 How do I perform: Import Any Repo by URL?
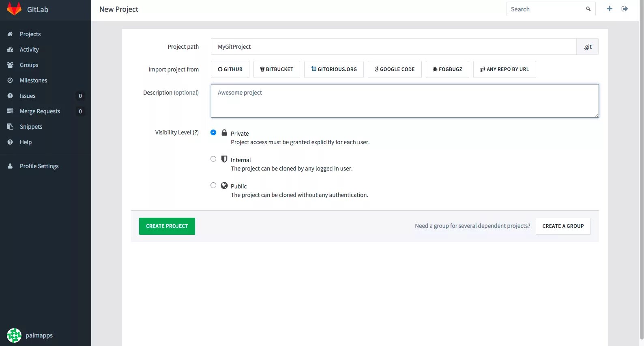click(x=504, y=69)
